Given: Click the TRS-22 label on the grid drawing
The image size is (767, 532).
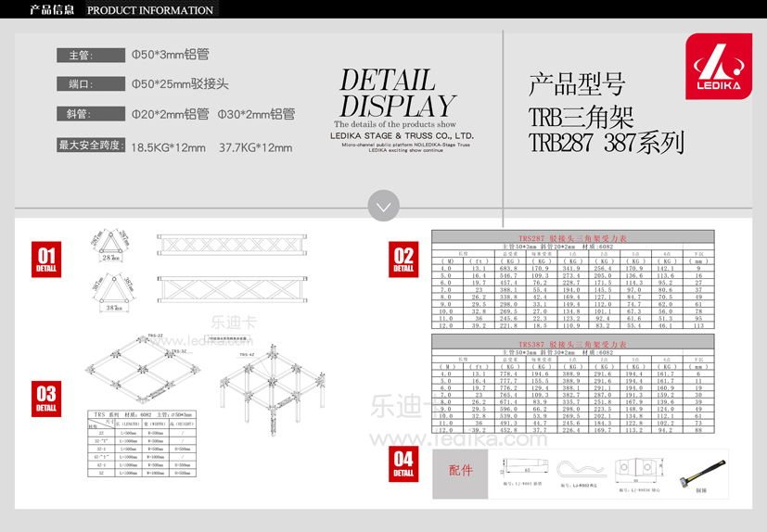Looking at the screenshot, I should tap(156, 336).
